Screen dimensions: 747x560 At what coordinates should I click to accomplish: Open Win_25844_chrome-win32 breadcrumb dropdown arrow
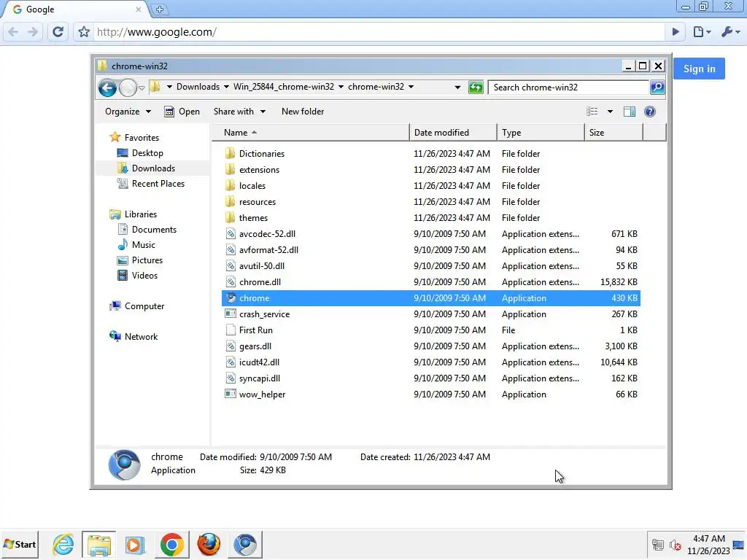tap(341, 87)
